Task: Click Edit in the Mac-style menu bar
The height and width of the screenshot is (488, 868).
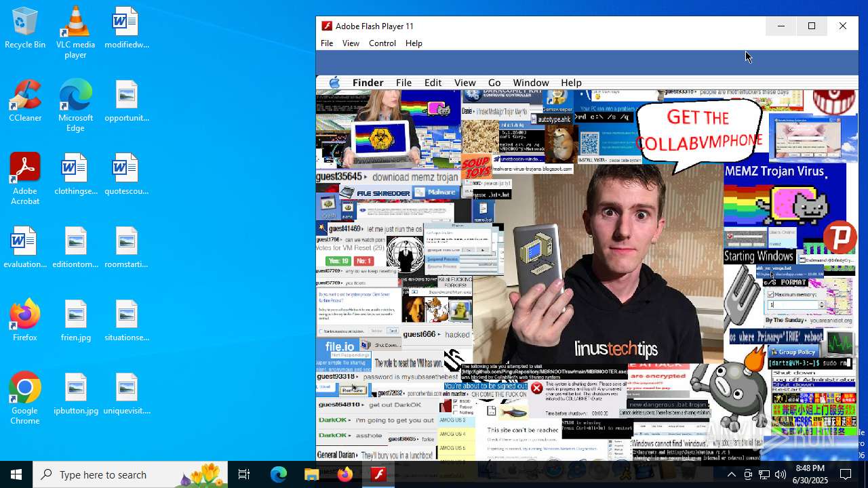Action: (x=433, y=83)
